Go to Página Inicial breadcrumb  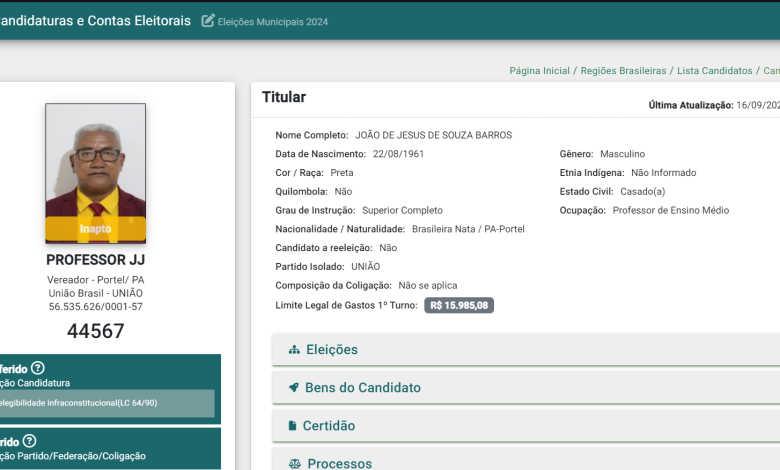click(539, 71)
